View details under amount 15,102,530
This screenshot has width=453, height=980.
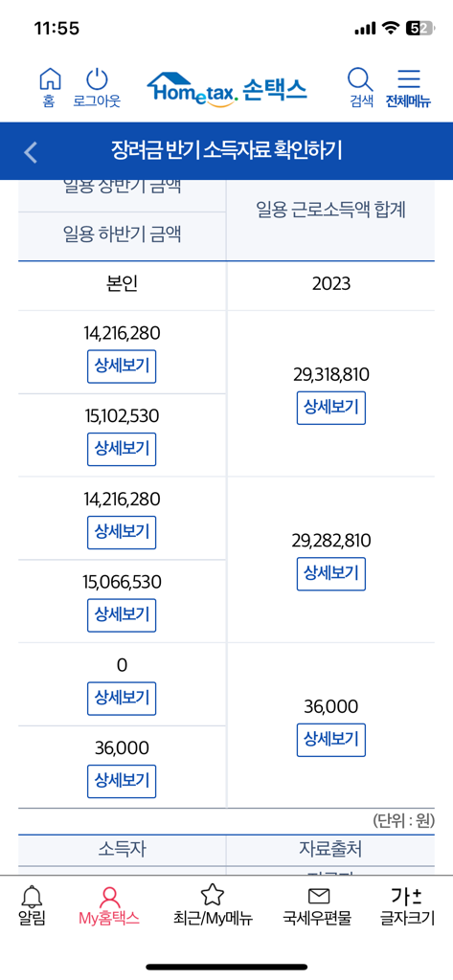point(122,450)
